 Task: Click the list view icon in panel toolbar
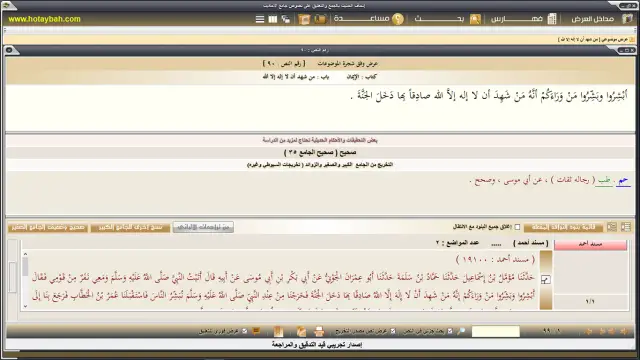click(626, 227)
